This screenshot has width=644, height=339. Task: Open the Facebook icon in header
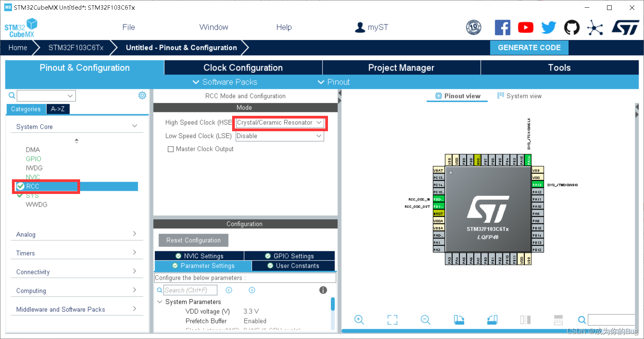[502, 27]
